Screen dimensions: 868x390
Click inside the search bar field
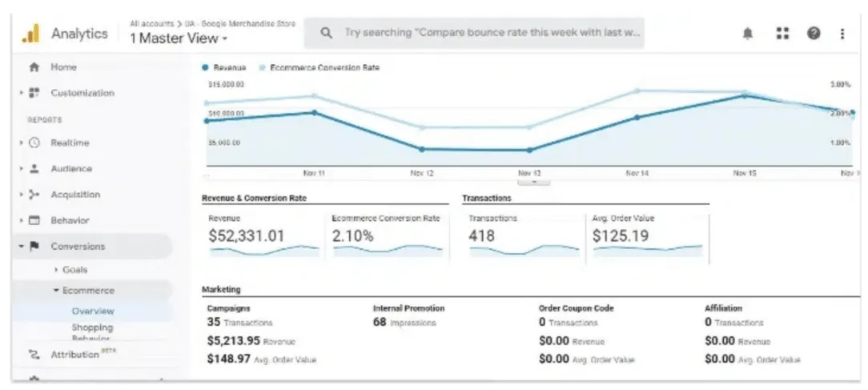pyautogui.click(x=474, y=34)
